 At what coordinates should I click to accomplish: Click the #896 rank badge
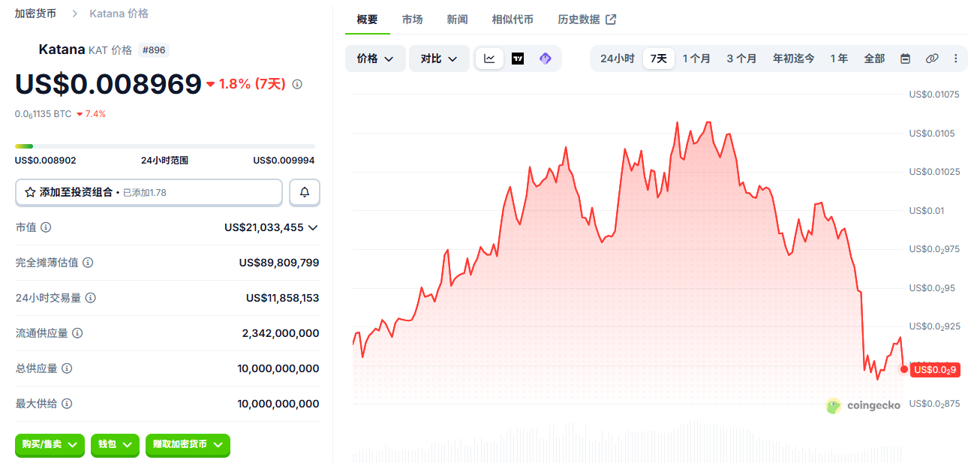click(153, 50)
